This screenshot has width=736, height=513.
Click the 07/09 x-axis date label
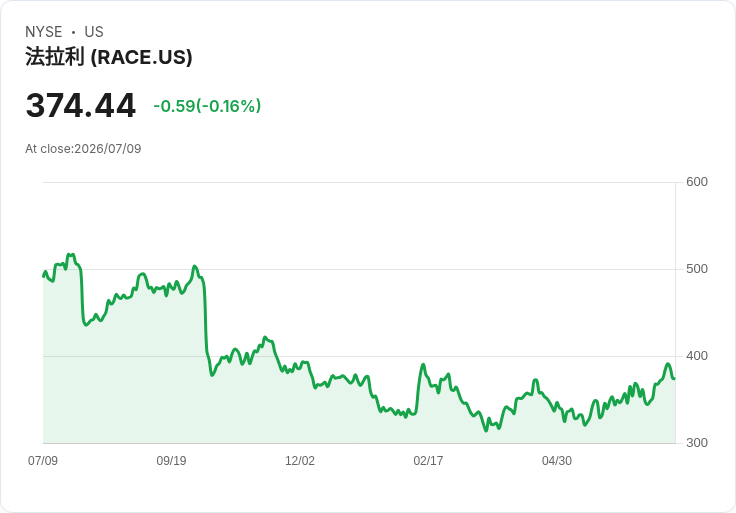point(43,460)
